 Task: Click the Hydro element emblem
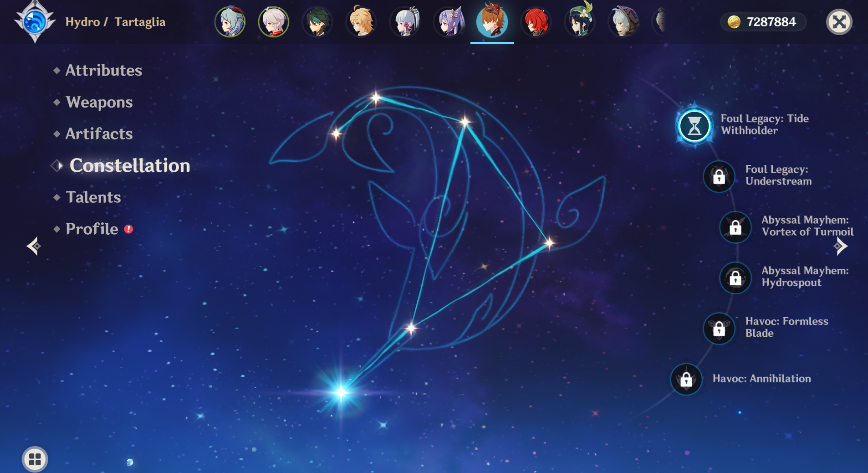tap(35, 21)
